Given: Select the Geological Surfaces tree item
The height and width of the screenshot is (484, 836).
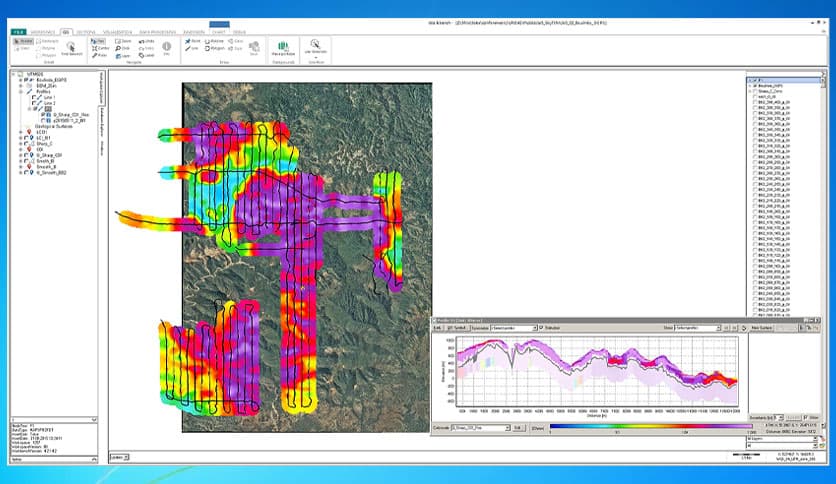Looking at the screenshot, I should [56, 126].
